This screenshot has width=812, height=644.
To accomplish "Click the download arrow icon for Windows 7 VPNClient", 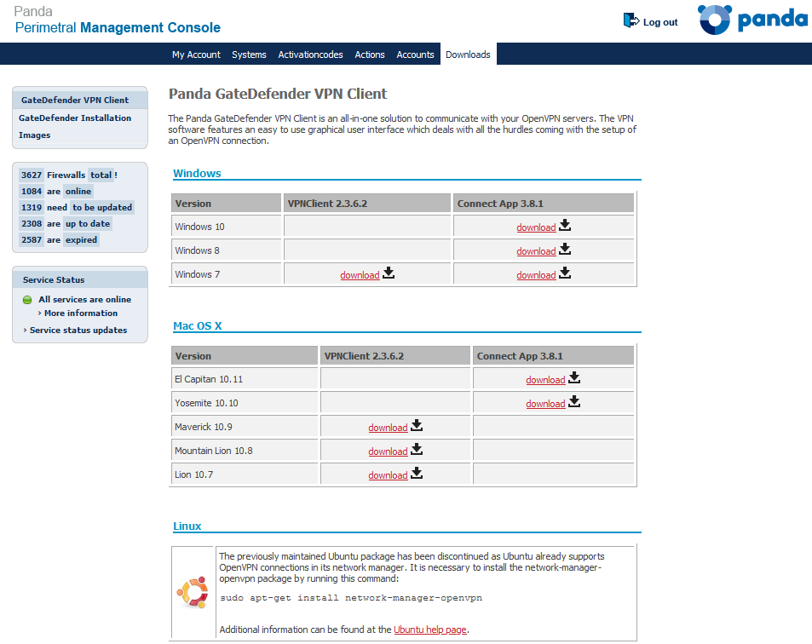I will coord(389,273).
